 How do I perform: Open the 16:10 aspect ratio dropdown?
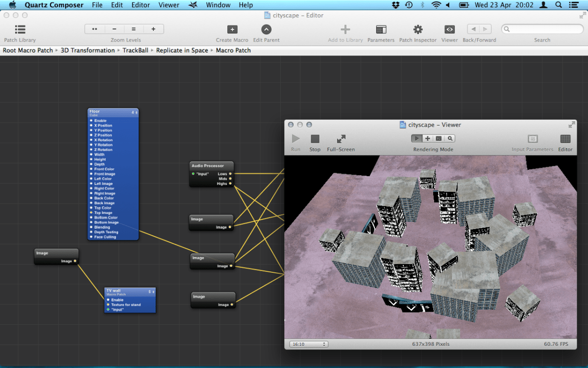pyautogui.click(x=309, y=344)
